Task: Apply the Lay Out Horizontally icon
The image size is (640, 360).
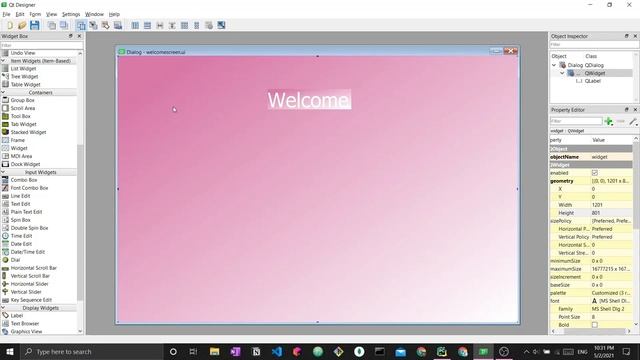Action: 135,25
